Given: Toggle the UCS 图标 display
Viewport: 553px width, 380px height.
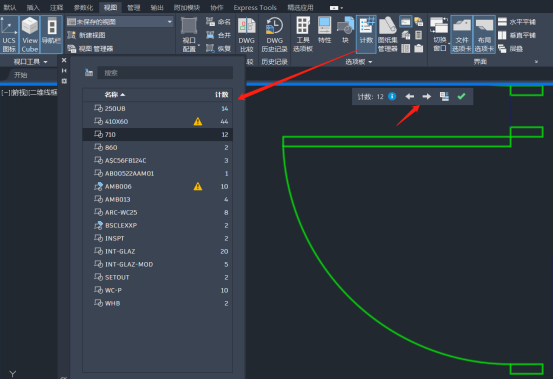Looking at the screenshot, I should click(x=9, y=35).
